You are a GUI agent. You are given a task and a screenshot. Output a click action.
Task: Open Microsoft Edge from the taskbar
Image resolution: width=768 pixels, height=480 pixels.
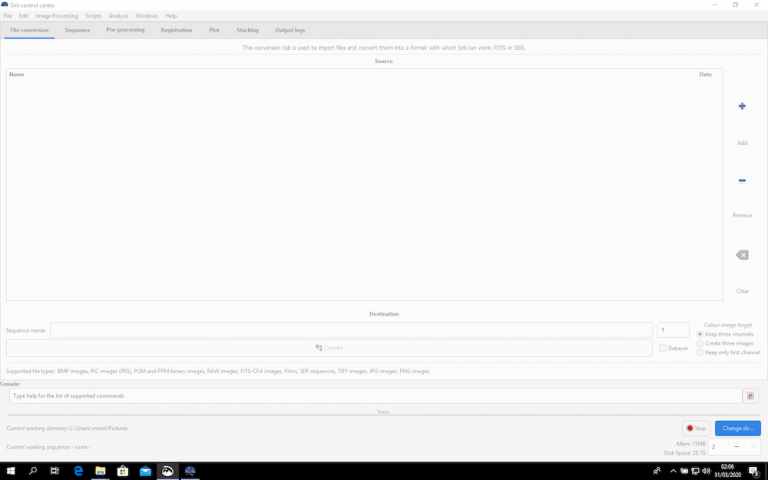[x=78, y=471]
